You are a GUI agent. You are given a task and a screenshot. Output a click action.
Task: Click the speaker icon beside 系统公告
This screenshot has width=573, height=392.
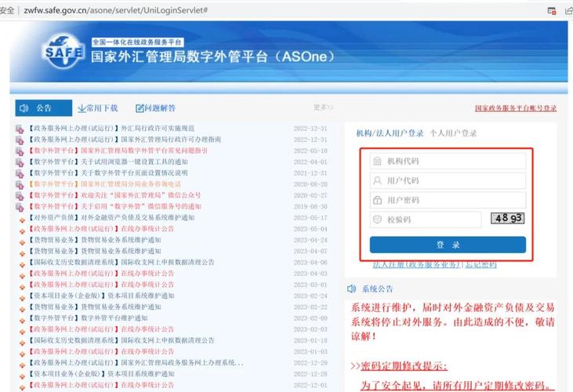tap(351, 289)
